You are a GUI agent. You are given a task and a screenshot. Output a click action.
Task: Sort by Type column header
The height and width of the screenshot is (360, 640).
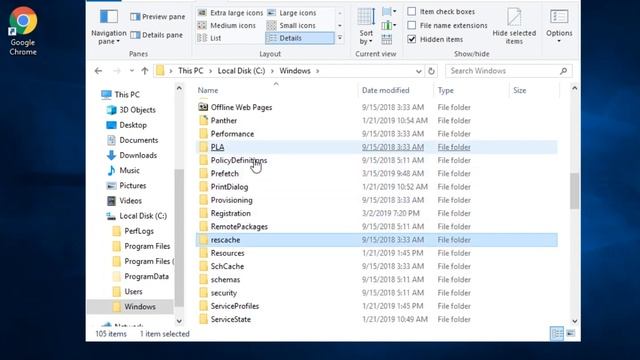pos(445,91)
